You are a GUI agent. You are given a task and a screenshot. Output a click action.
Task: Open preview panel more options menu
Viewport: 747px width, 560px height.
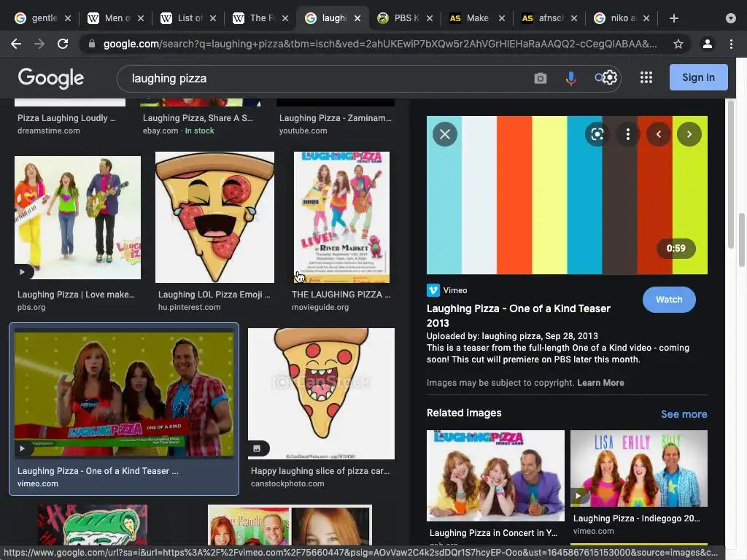point(628,134)
